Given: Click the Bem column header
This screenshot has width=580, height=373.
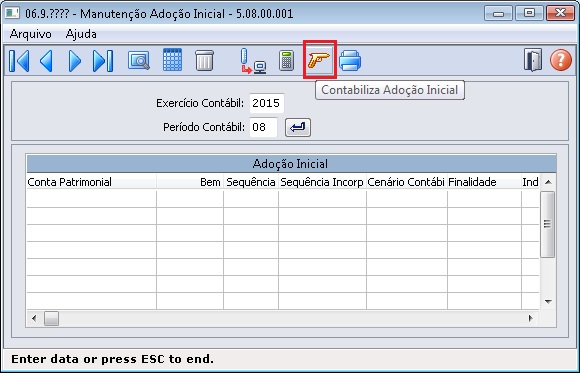Looking at the screenshot, I should point(190,182).
